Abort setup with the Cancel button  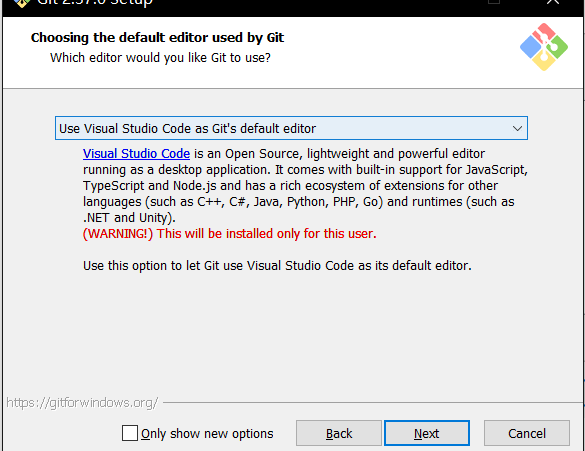(527, 433)
